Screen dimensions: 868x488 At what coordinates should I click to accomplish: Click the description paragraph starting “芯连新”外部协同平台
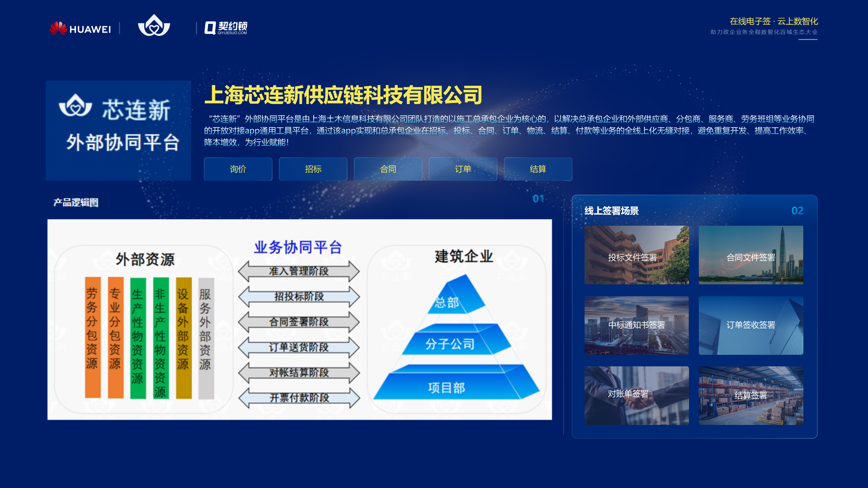coord(509,130)
